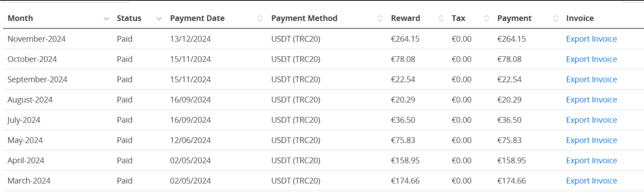The width and height of the screenshot is (644, 194).
Task: Export invoice for August-2024
Action: pos(592,100)
